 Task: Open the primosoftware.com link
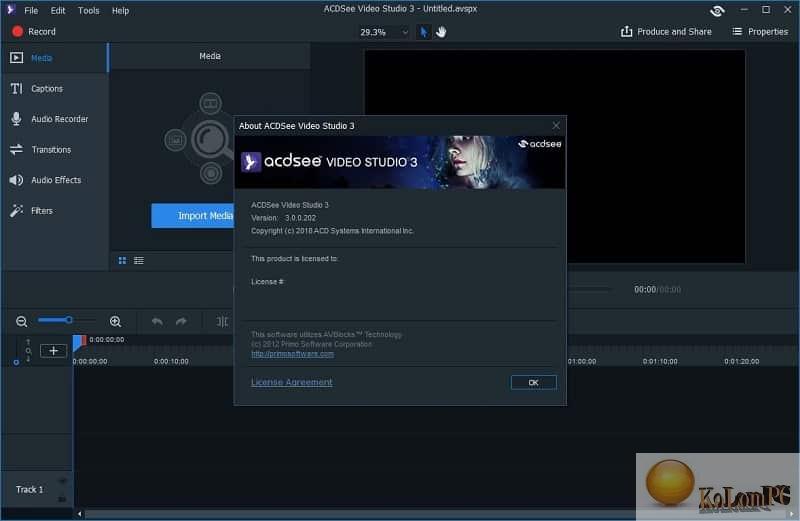point(292,354)
